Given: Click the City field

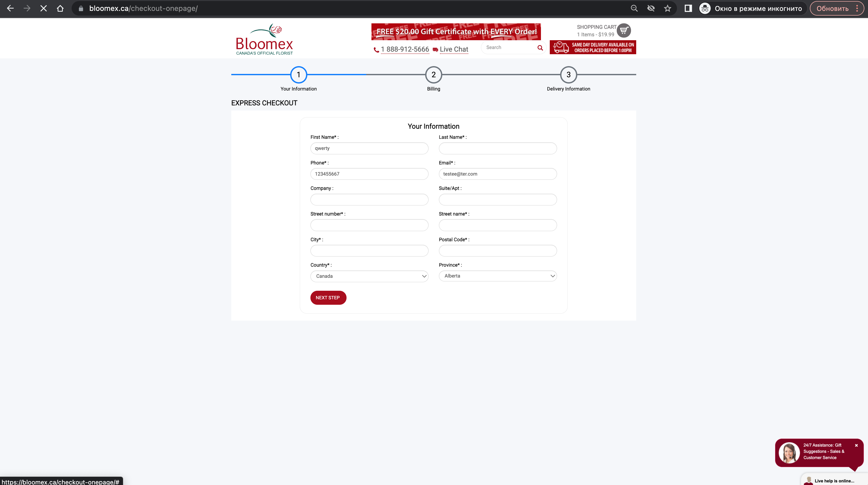Looking at the screenshot, I should click(369, 251).
